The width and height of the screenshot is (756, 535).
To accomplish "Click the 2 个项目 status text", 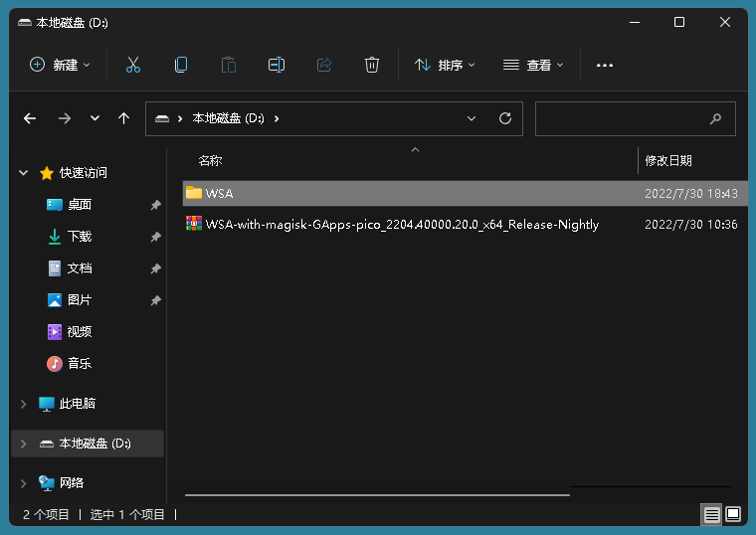I will (x=46, y=515).
